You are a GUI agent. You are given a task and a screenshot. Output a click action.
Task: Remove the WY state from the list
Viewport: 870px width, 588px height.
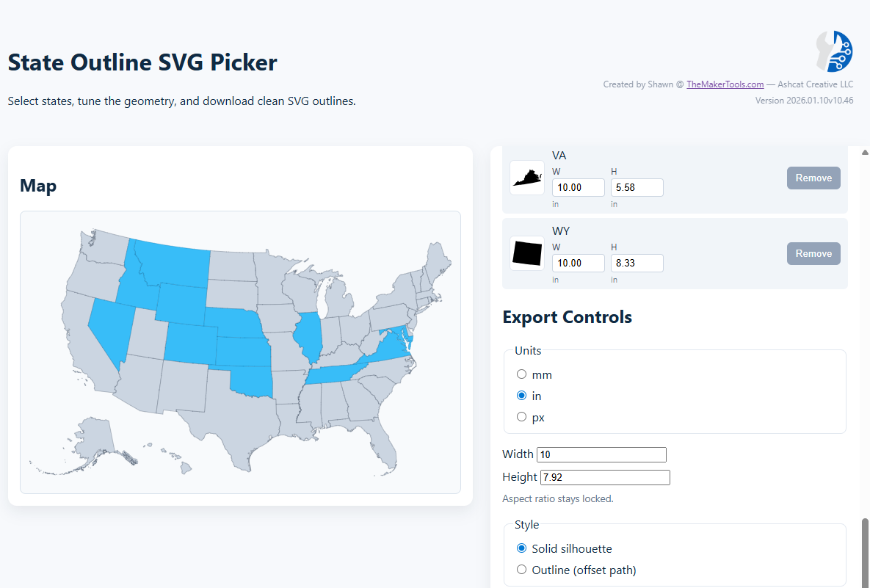[813, 253]
